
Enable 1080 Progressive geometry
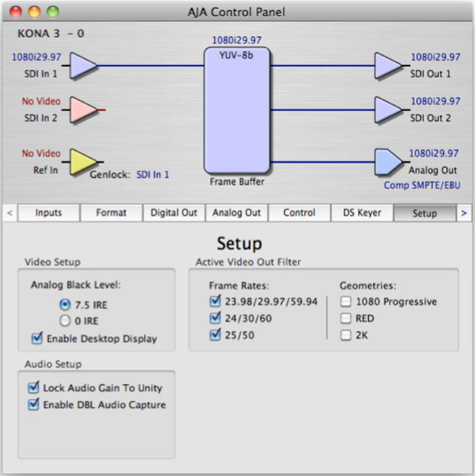point(345,302)
